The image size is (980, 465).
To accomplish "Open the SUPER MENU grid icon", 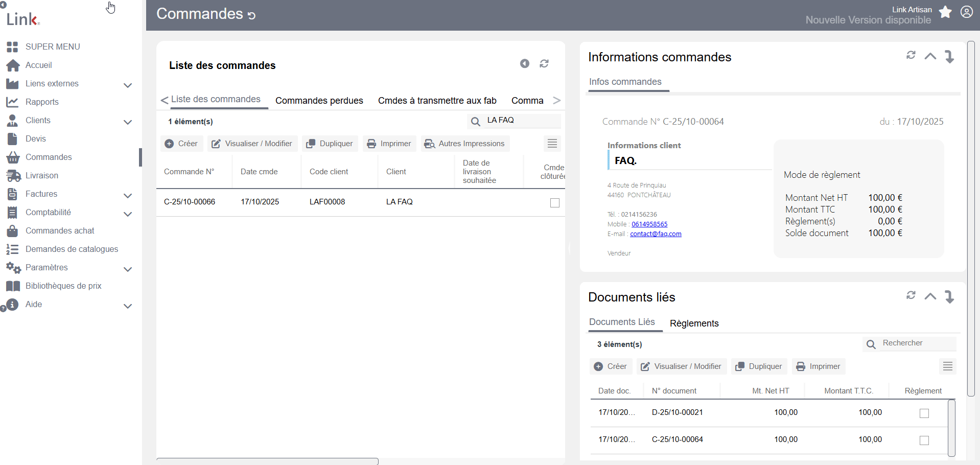I will pos(12,47).
